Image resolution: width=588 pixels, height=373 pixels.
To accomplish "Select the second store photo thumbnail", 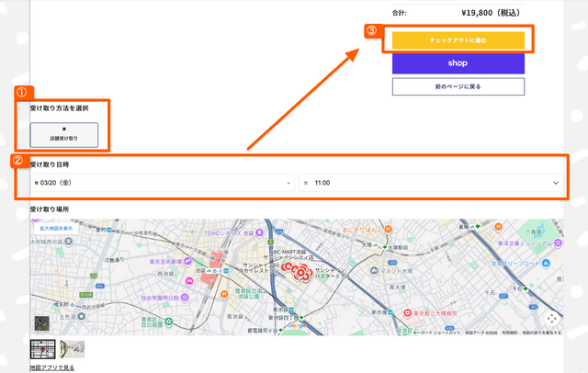I will coord(73,349).
